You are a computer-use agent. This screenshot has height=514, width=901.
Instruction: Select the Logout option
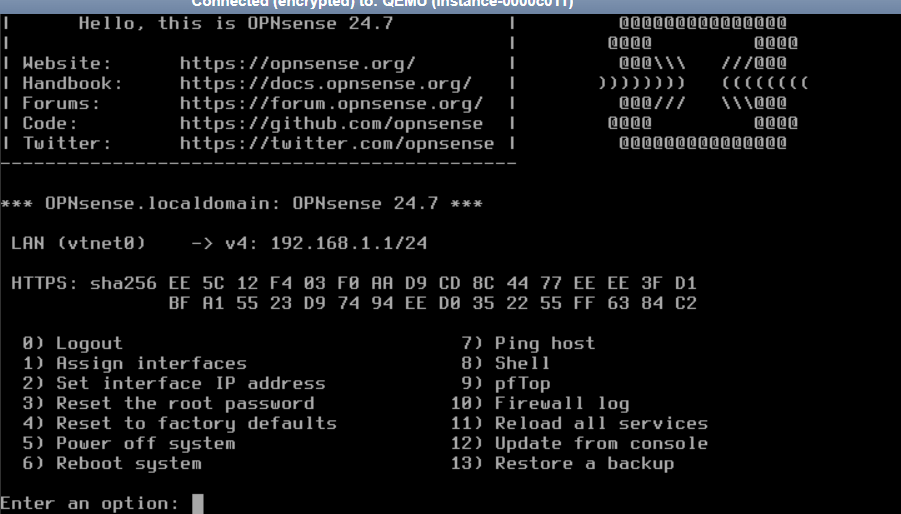88,343
